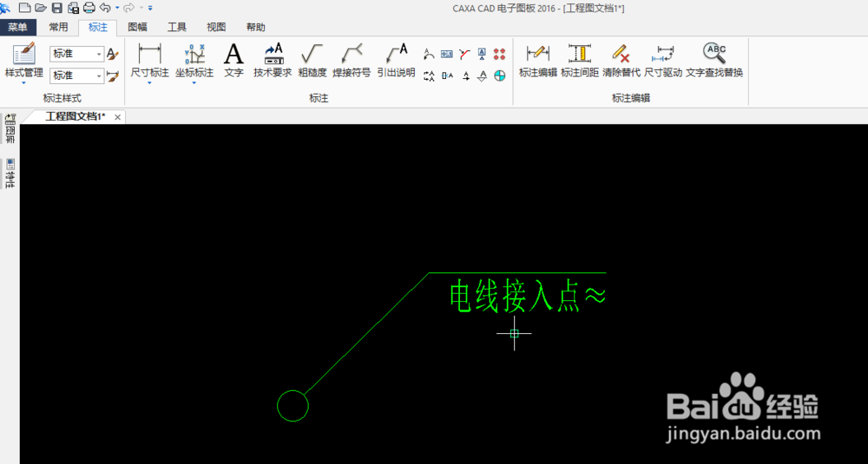Click the 样式管理 style manager icon
Screen dimensions: 868x464
23,54
